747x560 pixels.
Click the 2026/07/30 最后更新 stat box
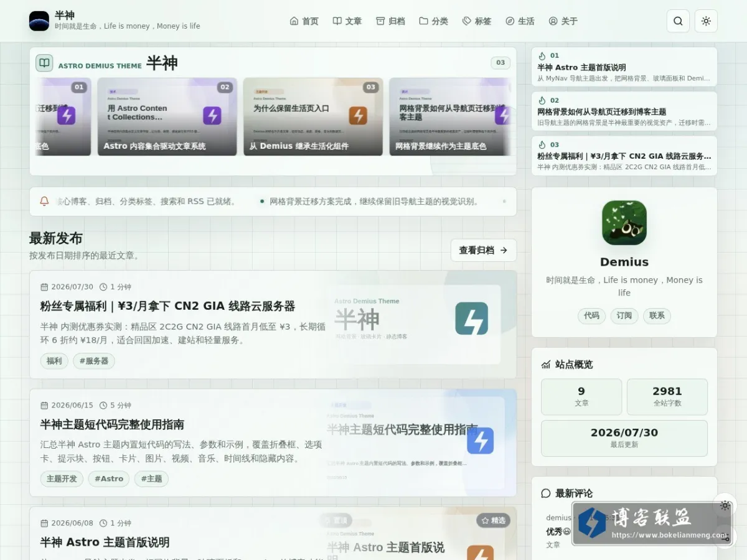pos(624,438)
